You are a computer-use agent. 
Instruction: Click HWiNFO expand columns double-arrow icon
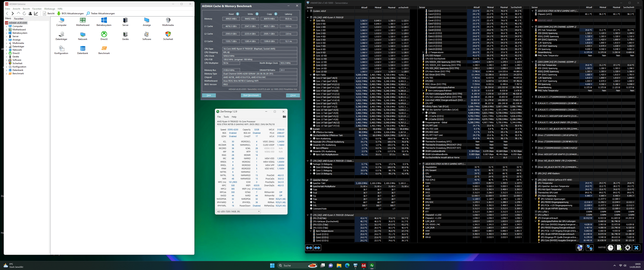click(x=309, y=248)
